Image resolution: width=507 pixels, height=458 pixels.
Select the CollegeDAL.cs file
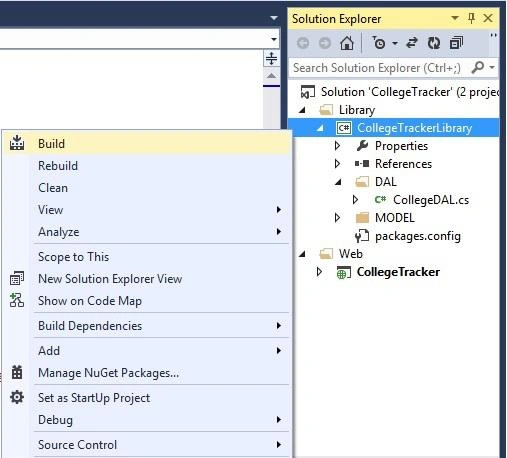[431, 200]
